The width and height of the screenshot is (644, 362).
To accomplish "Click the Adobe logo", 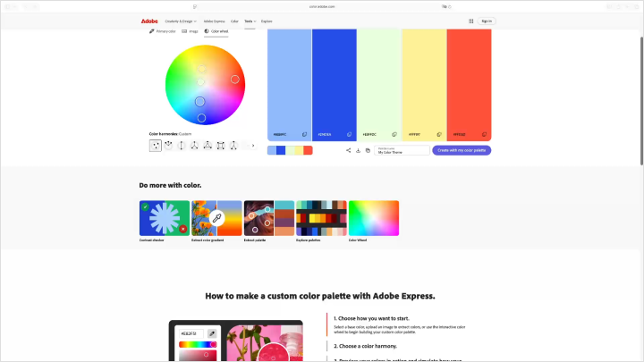I will (149, 21).
